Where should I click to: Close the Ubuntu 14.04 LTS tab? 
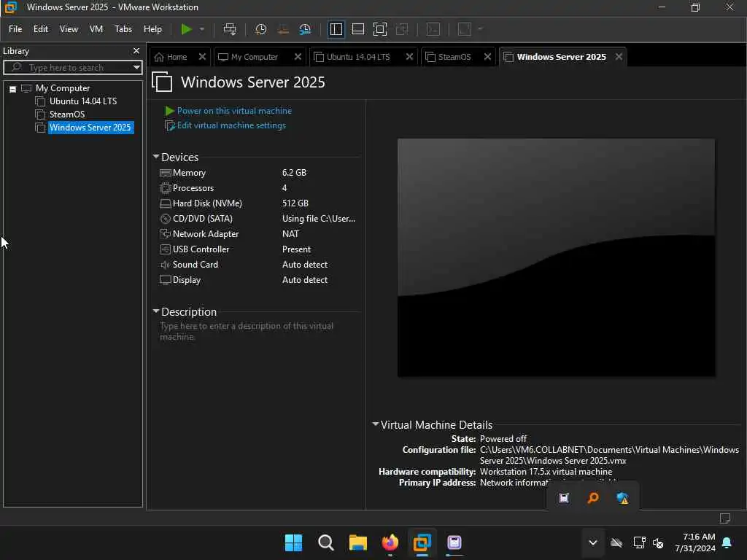point(409,57)
